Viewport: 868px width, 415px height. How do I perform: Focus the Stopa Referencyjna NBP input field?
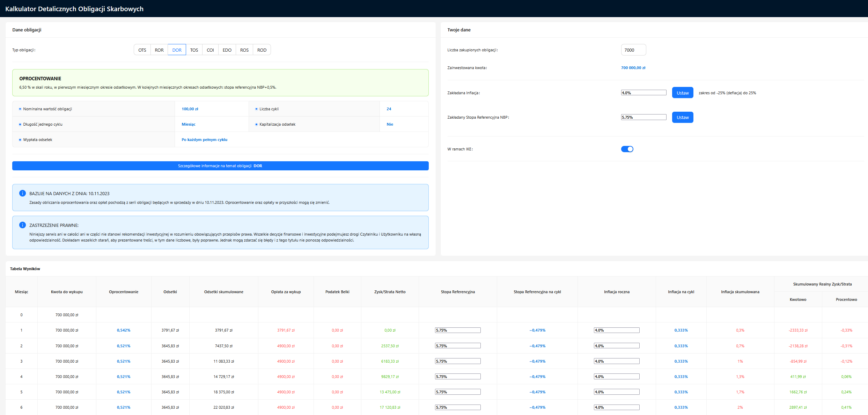643,117
